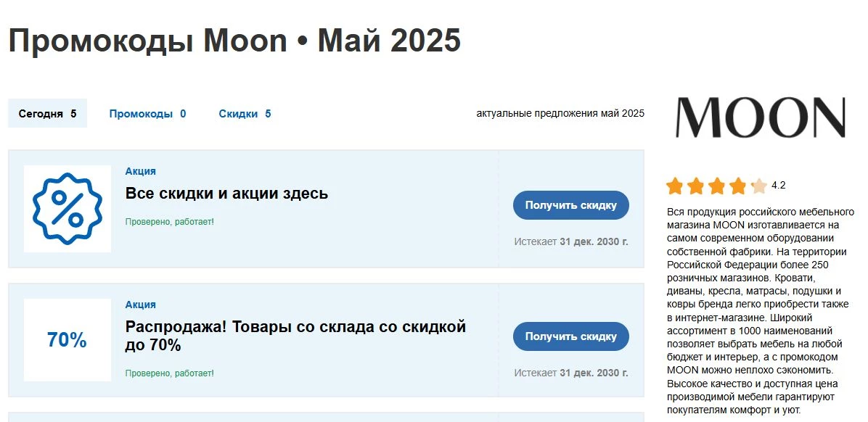Set the rating by clicking the fourth star
The width and height of the screenshot is (868, 422).
coord(738,186)
